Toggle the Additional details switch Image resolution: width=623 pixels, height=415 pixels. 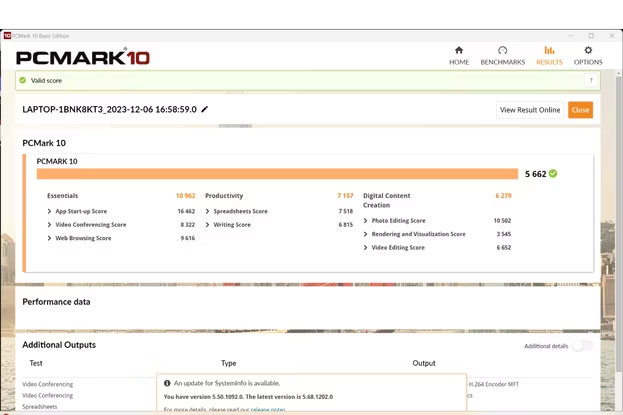[x=582, y=346]
